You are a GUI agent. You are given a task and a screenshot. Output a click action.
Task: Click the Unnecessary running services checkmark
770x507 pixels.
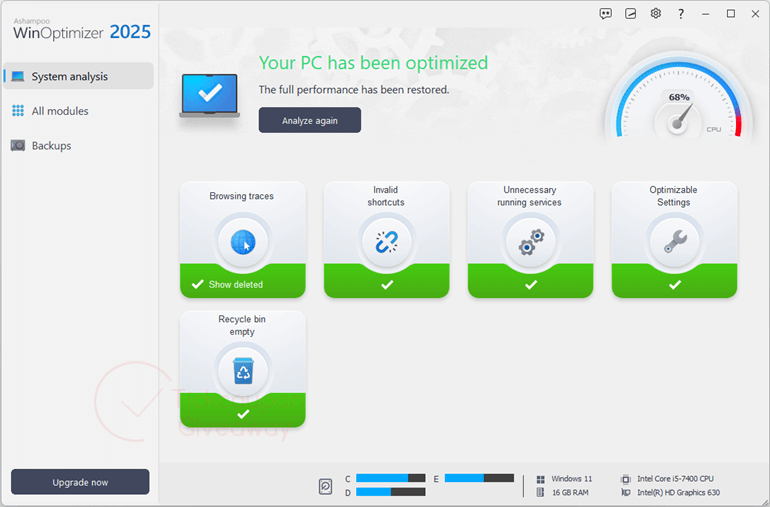click(x=531, y=284)
